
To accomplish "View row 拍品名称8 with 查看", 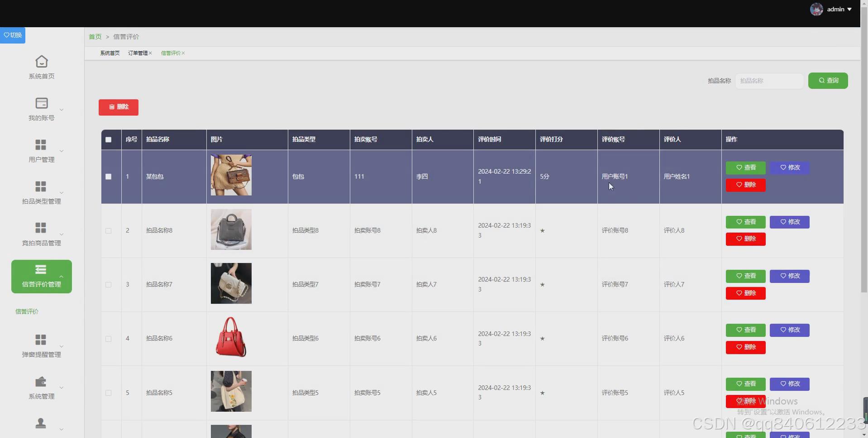I will [745, 222].
